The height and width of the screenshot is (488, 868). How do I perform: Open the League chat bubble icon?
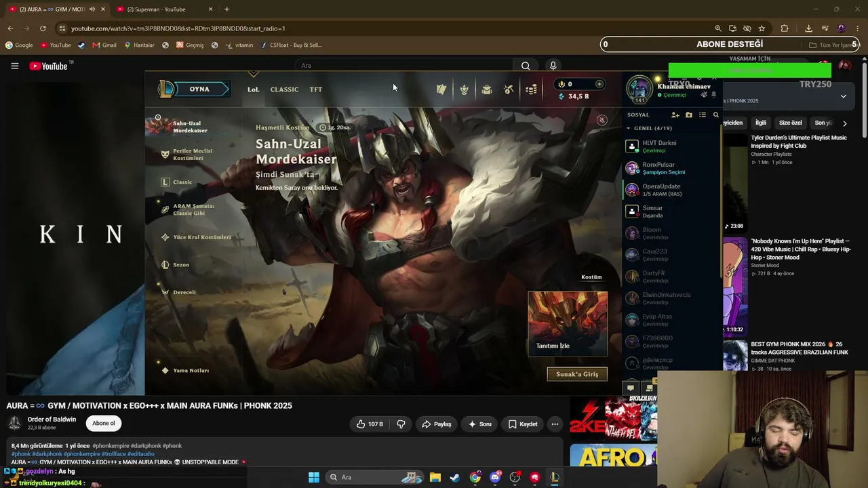pyautogui.click(x=631, y=388)
